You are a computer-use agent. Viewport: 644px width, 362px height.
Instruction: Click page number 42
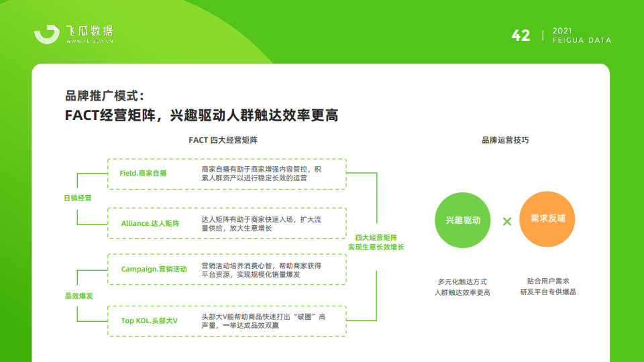[521, 36]
